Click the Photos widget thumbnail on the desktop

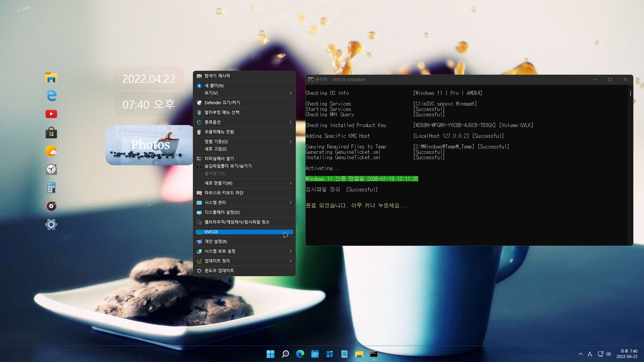coord(150,145)
